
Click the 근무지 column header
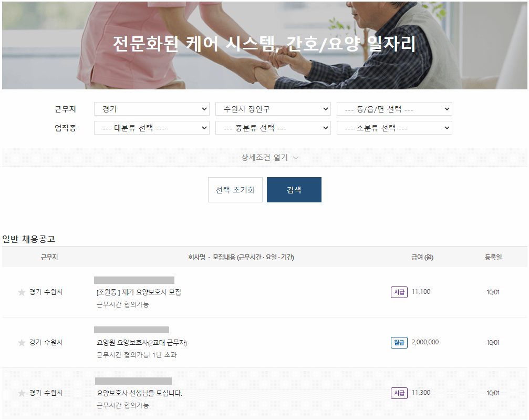(49, 257)
